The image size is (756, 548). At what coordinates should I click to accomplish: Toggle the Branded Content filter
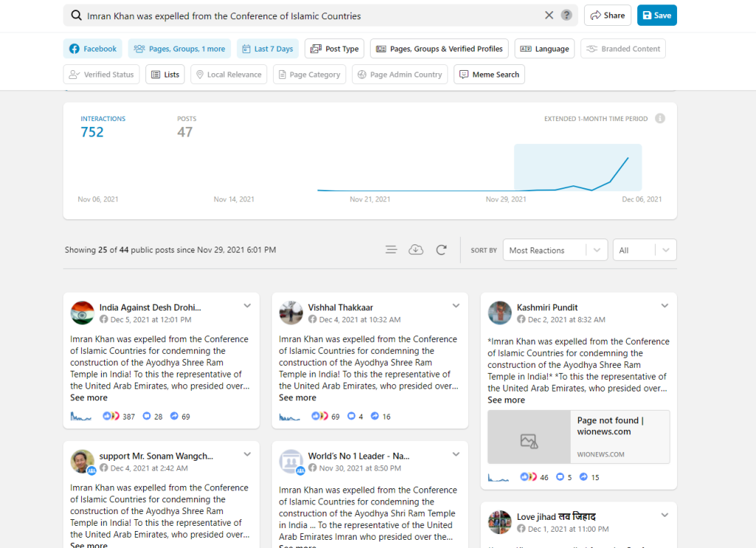coord(623,49)
